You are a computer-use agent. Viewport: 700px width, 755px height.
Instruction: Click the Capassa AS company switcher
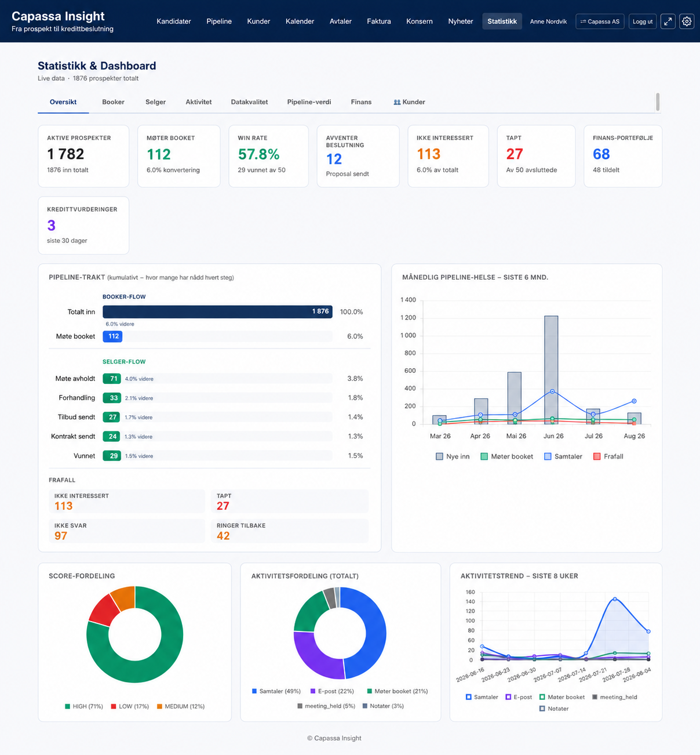600,21
